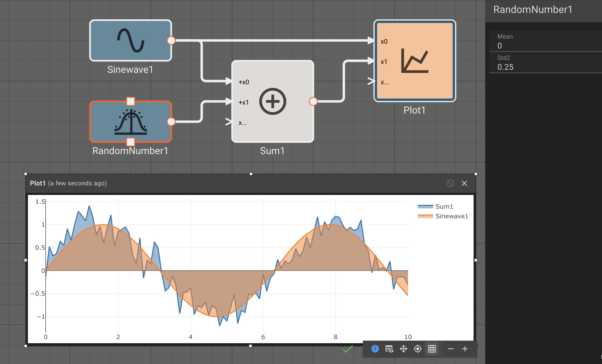Click Plot1 extra input port x...
This screenshot has height=364, width=602.
pyautogui.click(x=371, y=81)
